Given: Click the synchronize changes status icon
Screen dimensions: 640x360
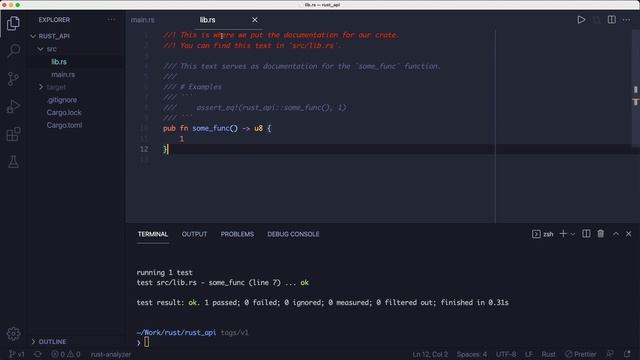Looking at the screenshot, I should (38, 354).
